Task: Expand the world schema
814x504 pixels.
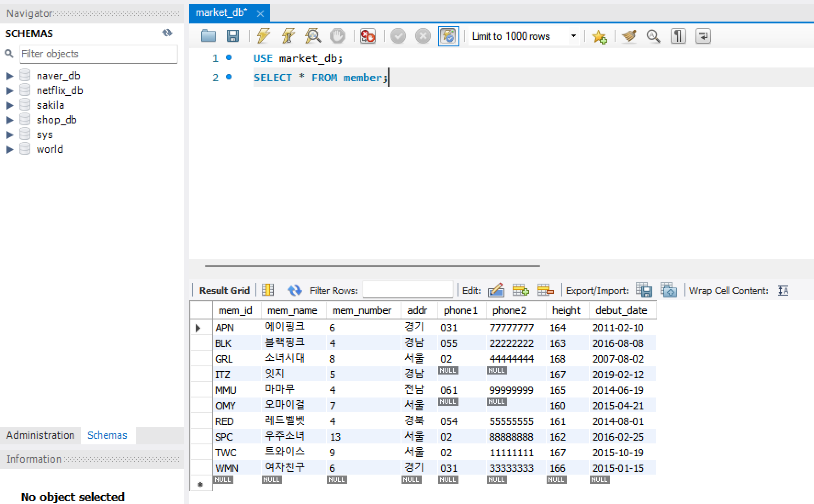Action: tap(10, 149)
